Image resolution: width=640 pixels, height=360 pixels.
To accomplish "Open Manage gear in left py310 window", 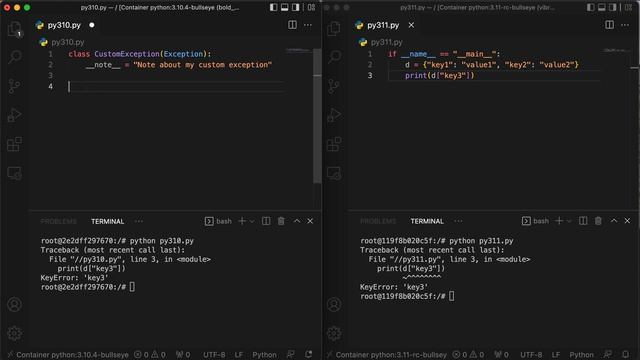I will (x=14, y=333).
